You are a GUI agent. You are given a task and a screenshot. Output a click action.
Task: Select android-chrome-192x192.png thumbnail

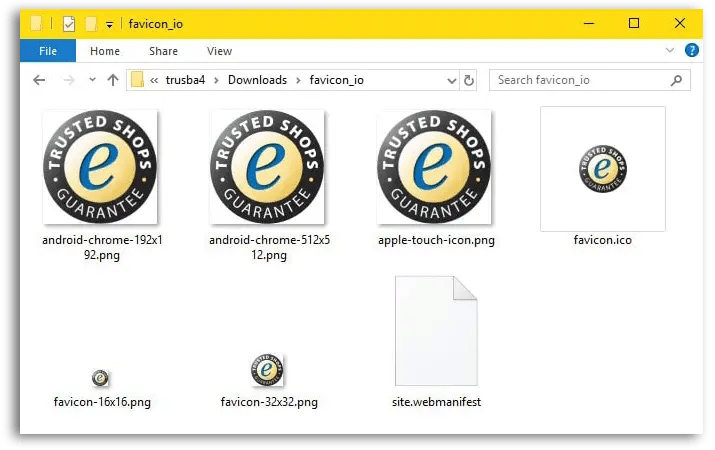(x=100, y=167)
